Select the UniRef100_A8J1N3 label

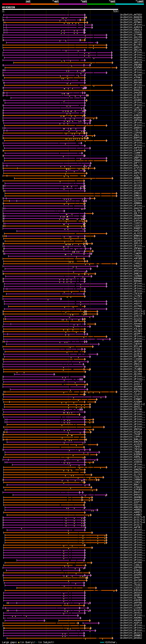coord(131,75)
